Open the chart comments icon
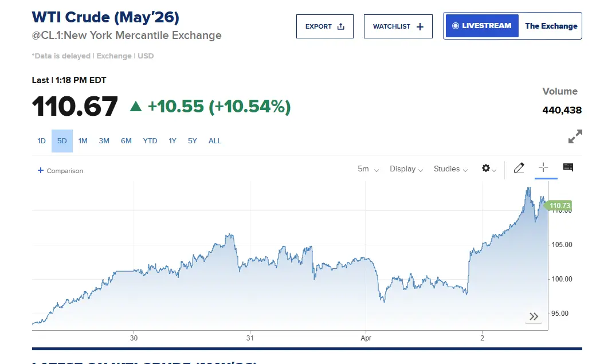This screenshot has height=364, width=596. point(568,167)
